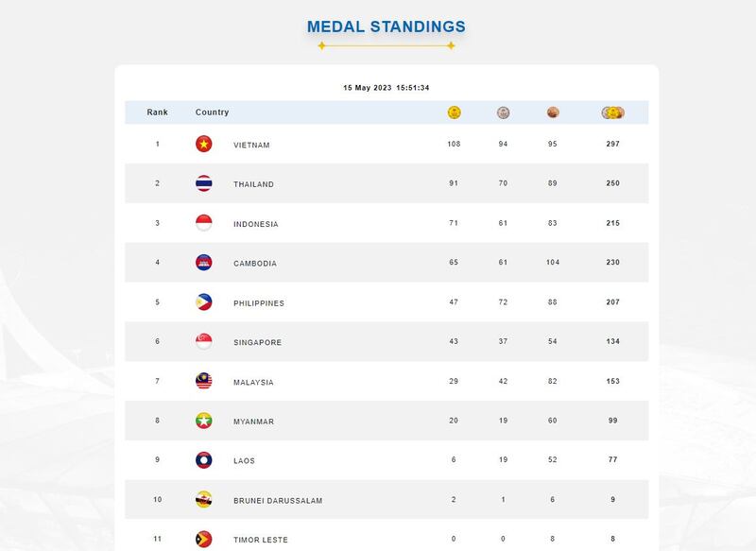Image resolution: width=756 pixels, height=551 pixels.
Task: Click the Philippines flag icon
Action: (203, 301)
